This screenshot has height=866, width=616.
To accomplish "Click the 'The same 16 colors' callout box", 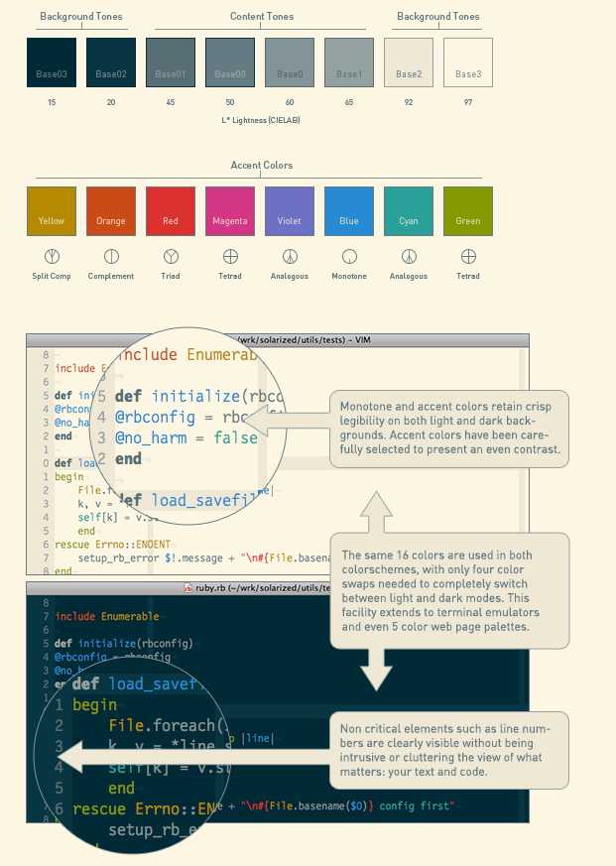I will point(449,590).
